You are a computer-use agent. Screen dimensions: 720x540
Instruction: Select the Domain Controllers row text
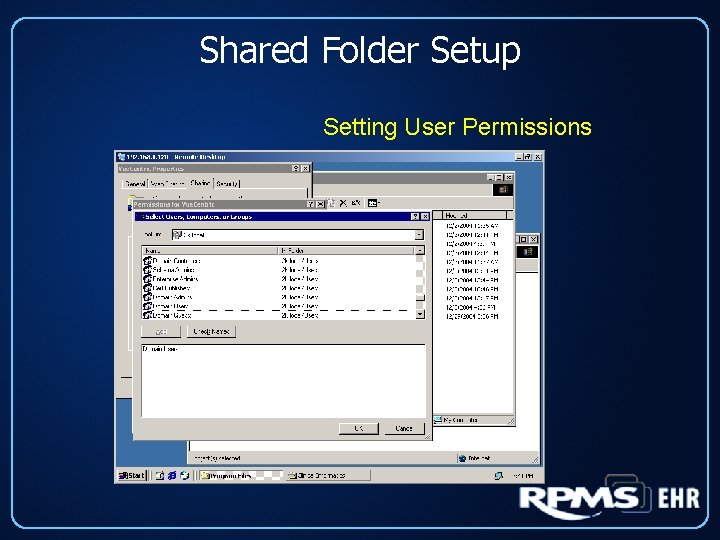click(x=177, y=261)
